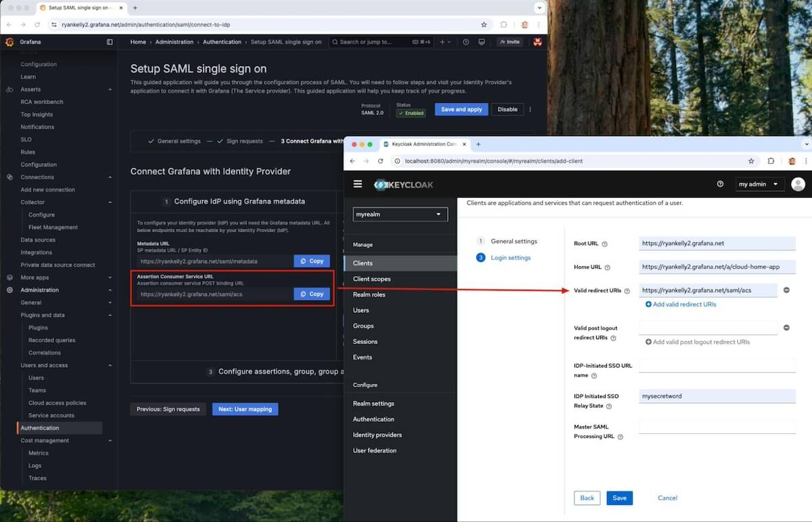Copy the Metadata URL

pos(312,261)
